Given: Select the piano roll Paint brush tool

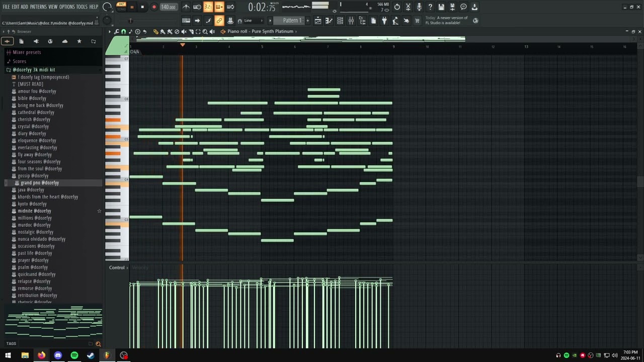Looking at the screenshot, I should (x=163, y=32).
